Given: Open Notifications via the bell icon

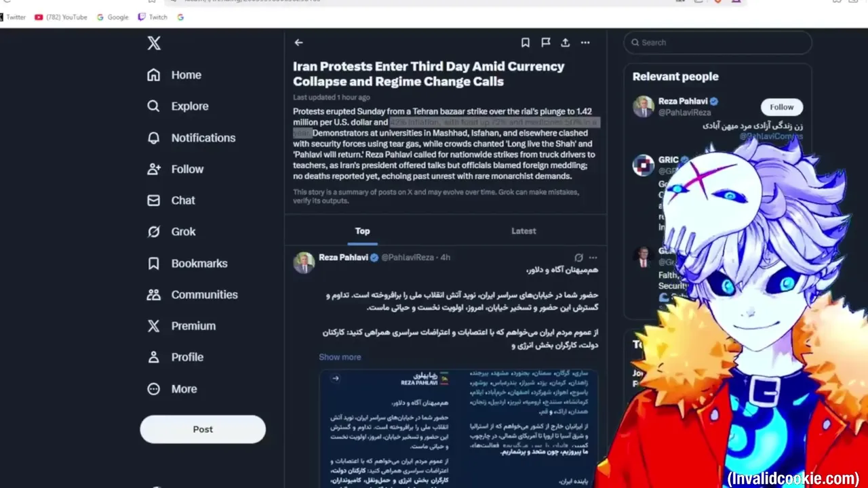Looking at the screenshot, I should coord(154,138).
